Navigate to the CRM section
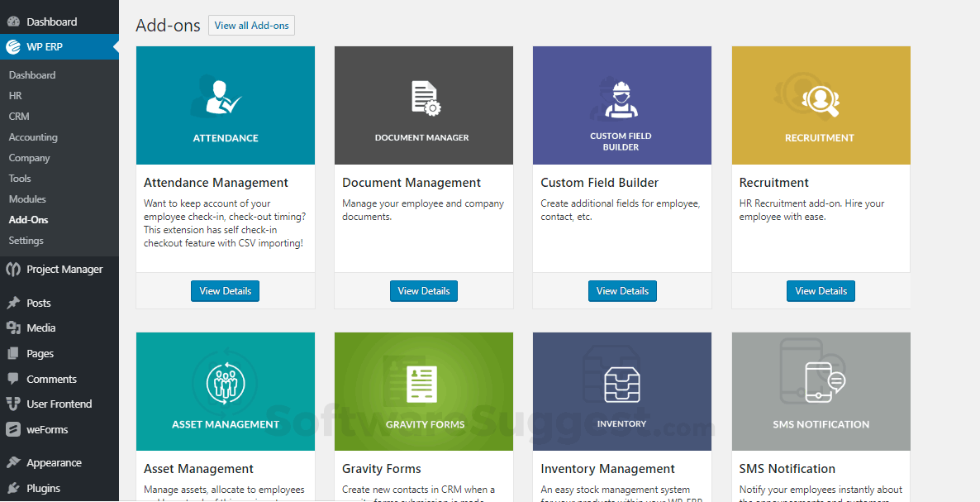 click(18, 116)
